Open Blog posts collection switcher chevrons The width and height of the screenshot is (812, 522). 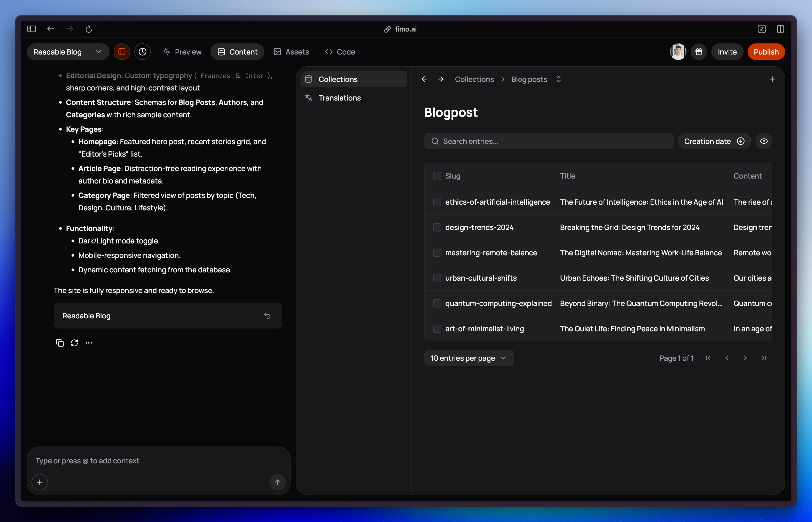tap(559, 79)
